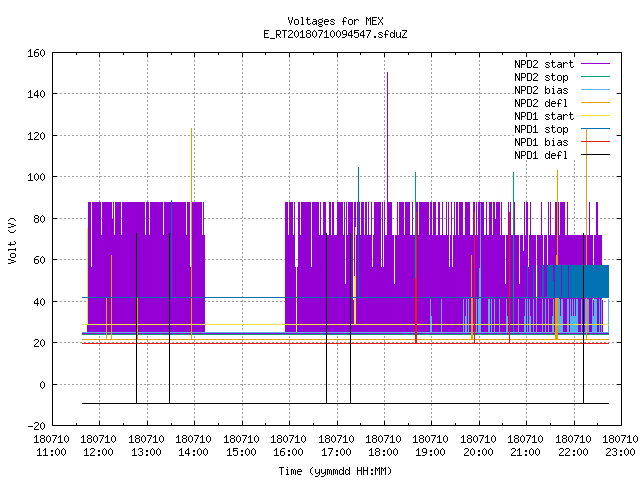The image size is (640, 480).
Task: Click the 'NPD2 bias' legend label
Action: [x=541, y=90]
